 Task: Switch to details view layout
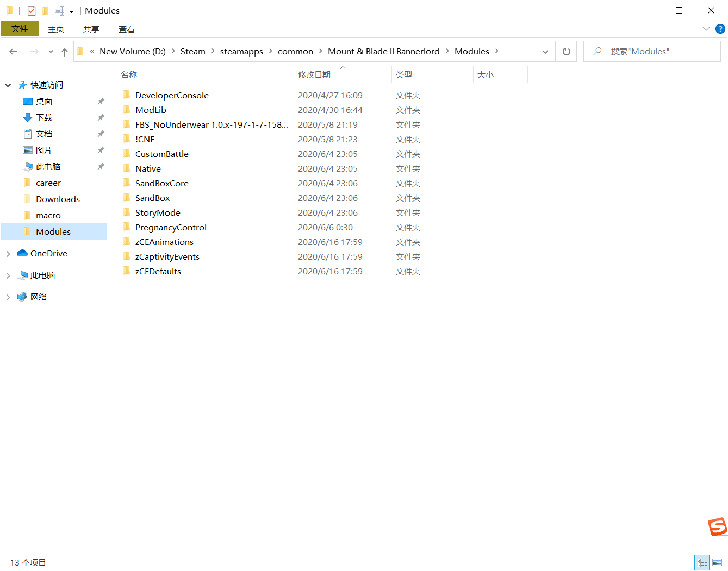(702, 563)
